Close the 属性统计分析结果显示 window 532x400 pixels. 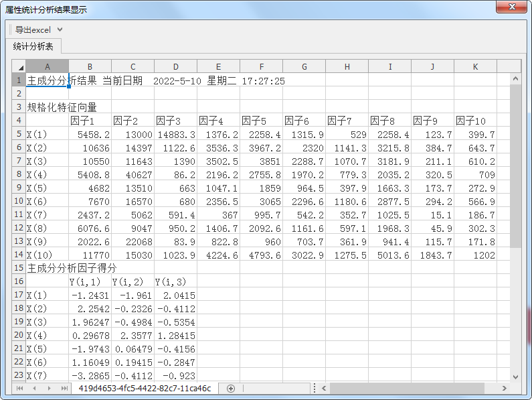click(x=512, y=7)
